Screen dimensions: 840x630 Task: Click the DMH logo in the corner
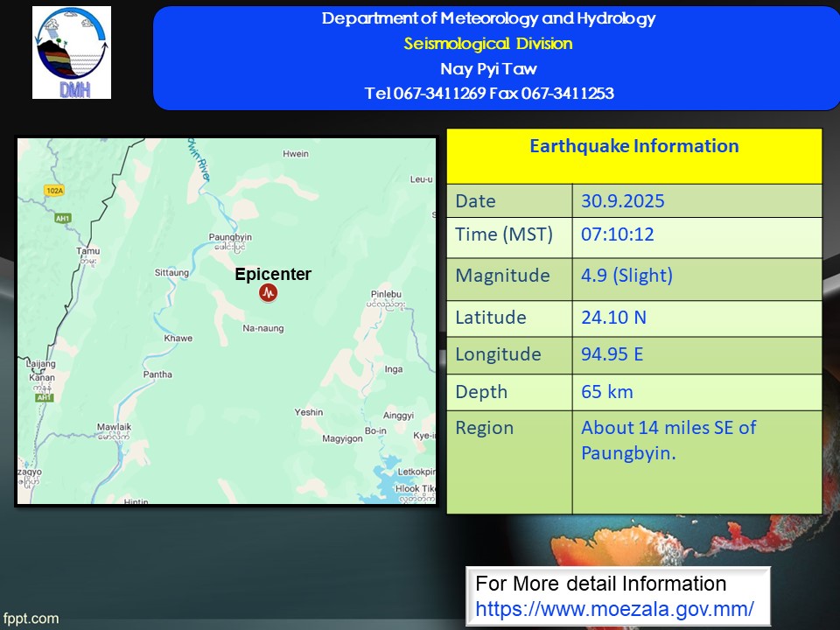click(x=72, y=52)
